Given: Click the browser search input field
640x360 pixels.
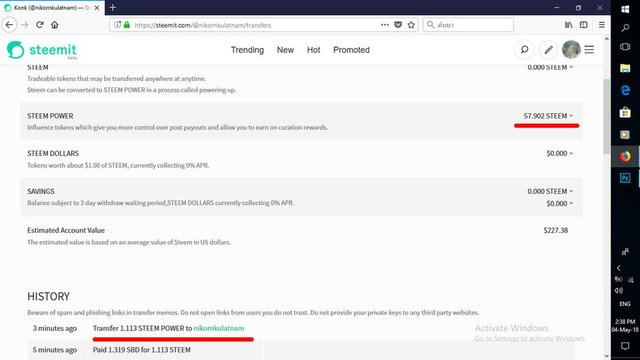Looking at the screenshot, I should (x=468, y=25).
